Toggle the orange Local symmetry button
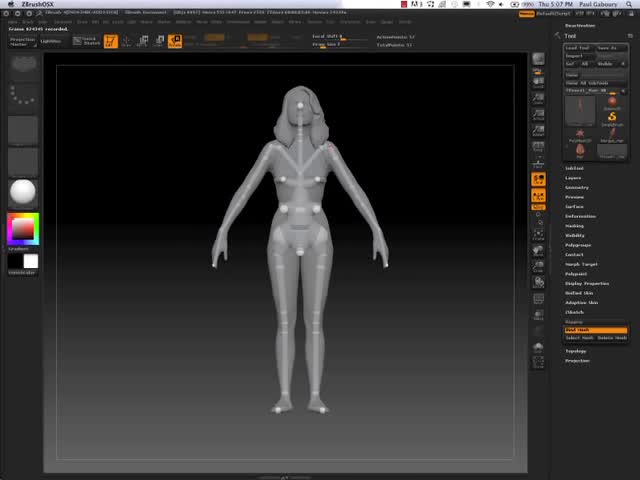This screenshot has height=480, width=640. [x=538, y=179]
